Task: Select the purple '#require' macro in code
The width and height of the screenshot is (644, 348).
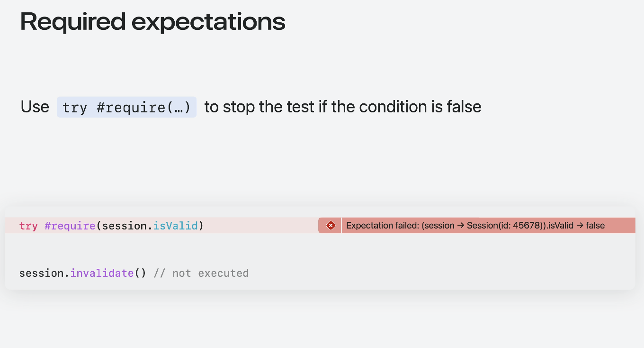Action: (70, 226)
